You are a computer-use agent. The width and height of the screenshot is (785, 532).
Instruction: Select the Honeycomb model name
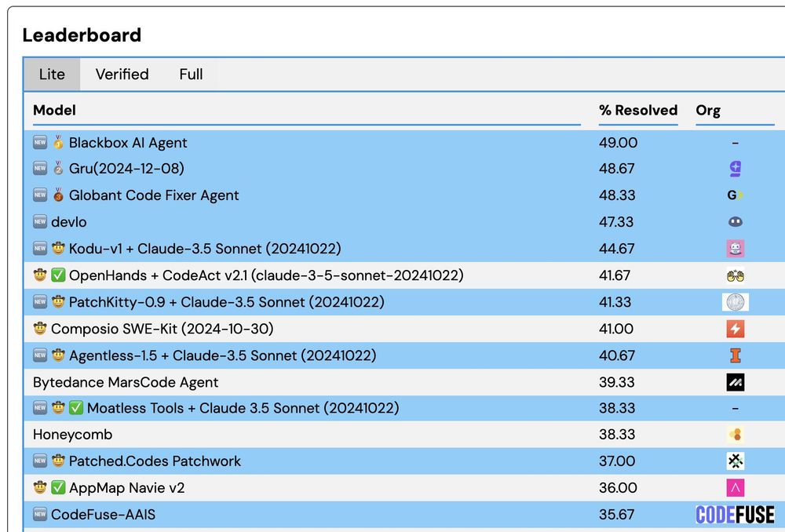(72, 435)
